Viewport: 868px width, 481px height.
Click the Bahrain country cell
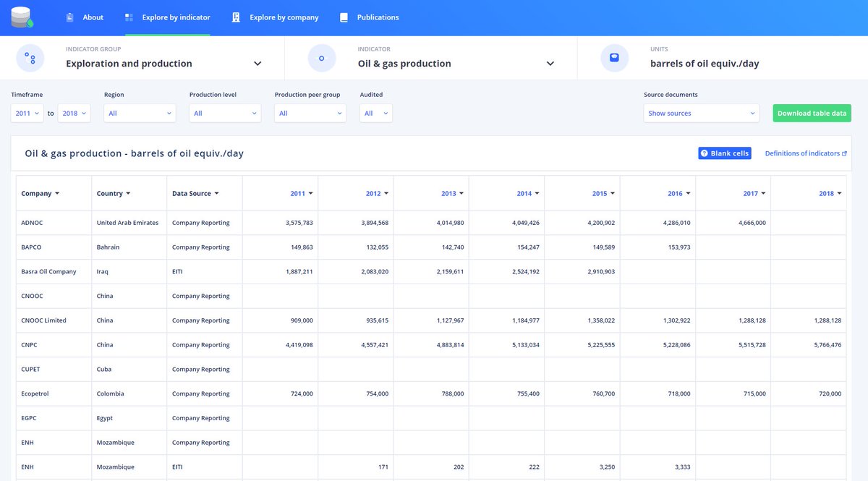coord(129,247)
